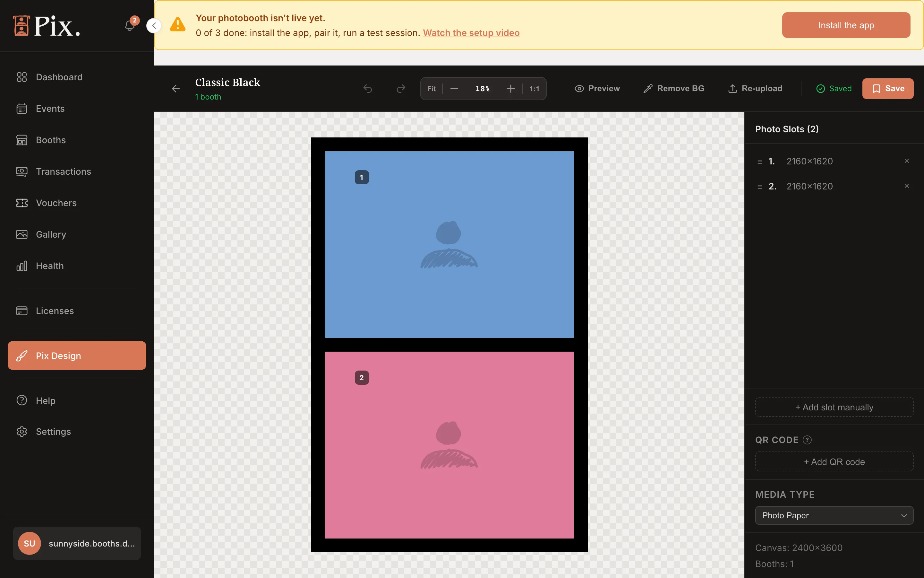Viewport: 924px width, 578px height.
Task: Set zoom to 1:1
Action: click(534, 89)
